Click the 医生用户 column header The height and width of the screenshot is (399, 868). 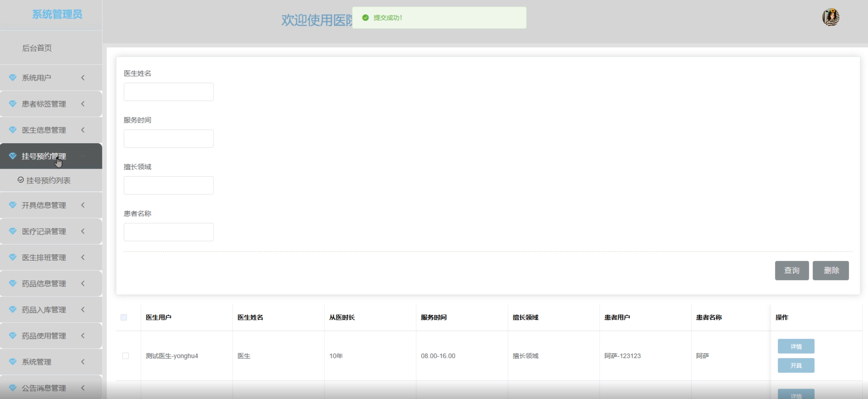tap(159, 317)
